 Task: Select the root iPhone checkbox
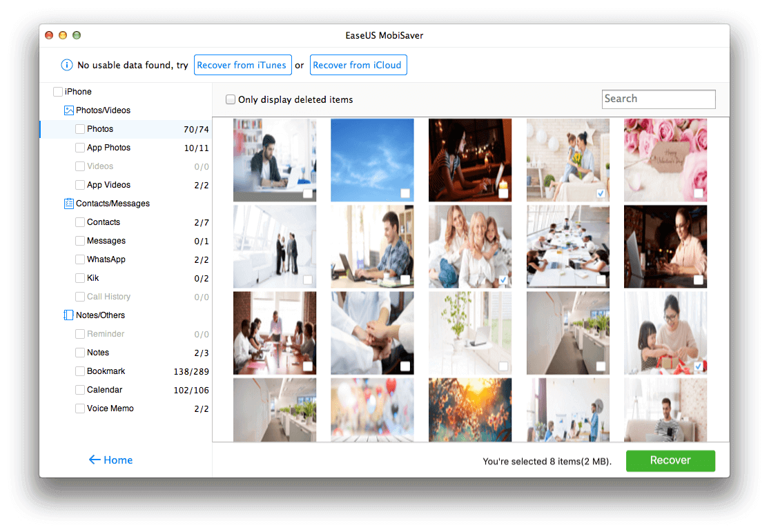(58, 92)
